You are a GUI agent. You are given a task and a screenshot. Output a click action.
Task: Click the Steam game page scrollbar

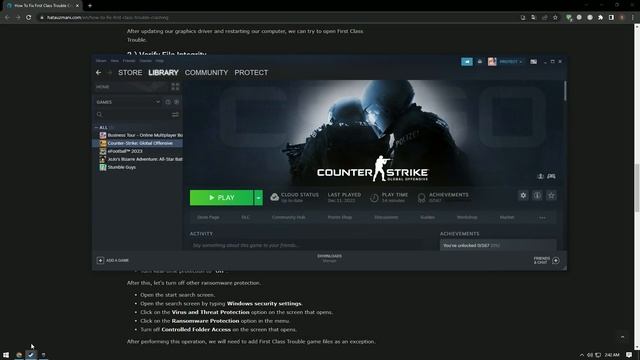[565, 91]
